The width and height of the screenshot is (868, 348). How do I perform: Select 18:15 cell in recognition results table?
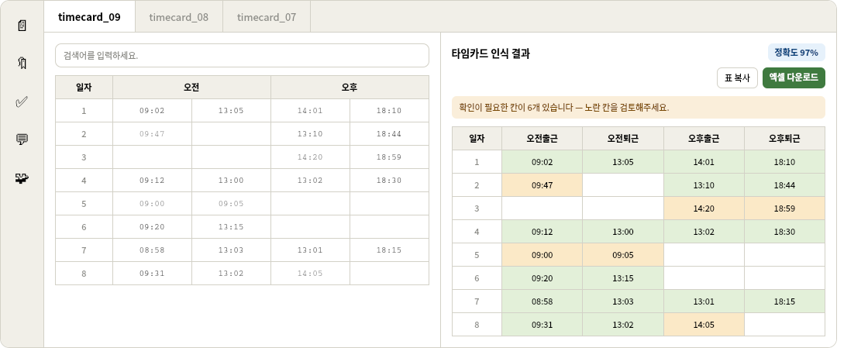pos(784,301)
